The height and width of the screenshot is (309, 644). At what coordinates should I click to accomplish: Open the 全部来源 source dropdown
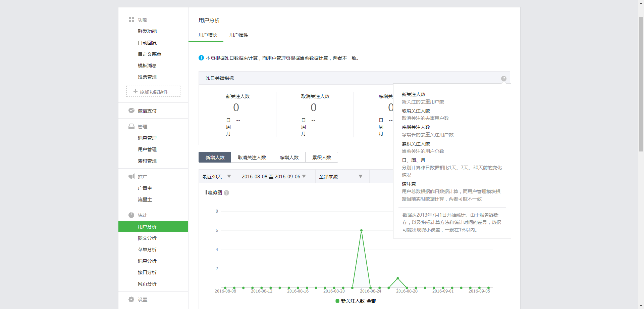coord(342,176)
